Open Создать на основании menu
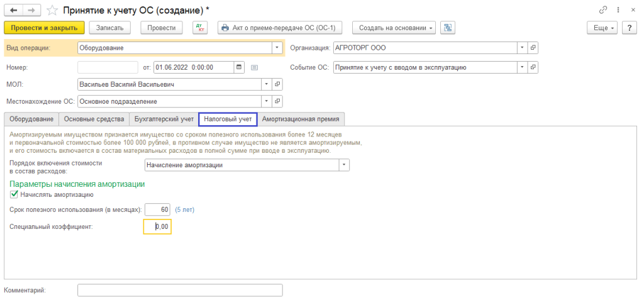This screenshot has height=300, width=644. (394, 28)
